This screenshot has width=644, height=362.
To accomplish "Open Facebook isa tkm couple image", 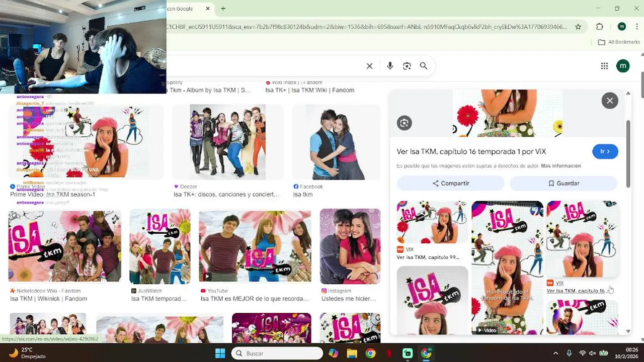I will (336, 142).
